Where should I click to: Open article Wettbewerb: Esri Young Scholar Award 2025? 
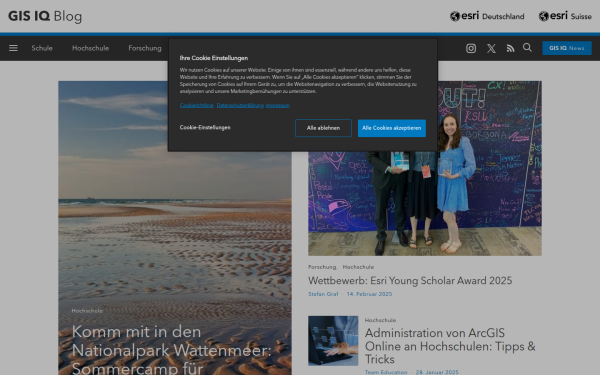[x=410, y=280]
